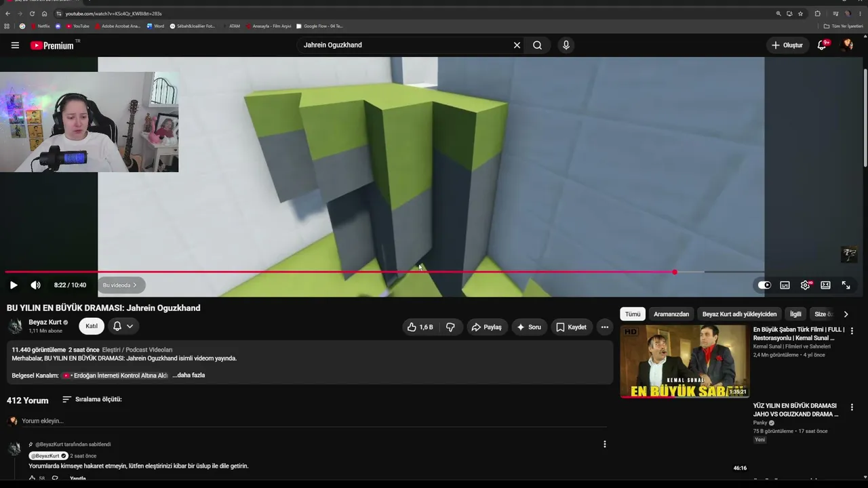Toggle the autoplay switch in player
This screenshot has height=488, width=868.
pyautogui.click(x=764, y=285)
